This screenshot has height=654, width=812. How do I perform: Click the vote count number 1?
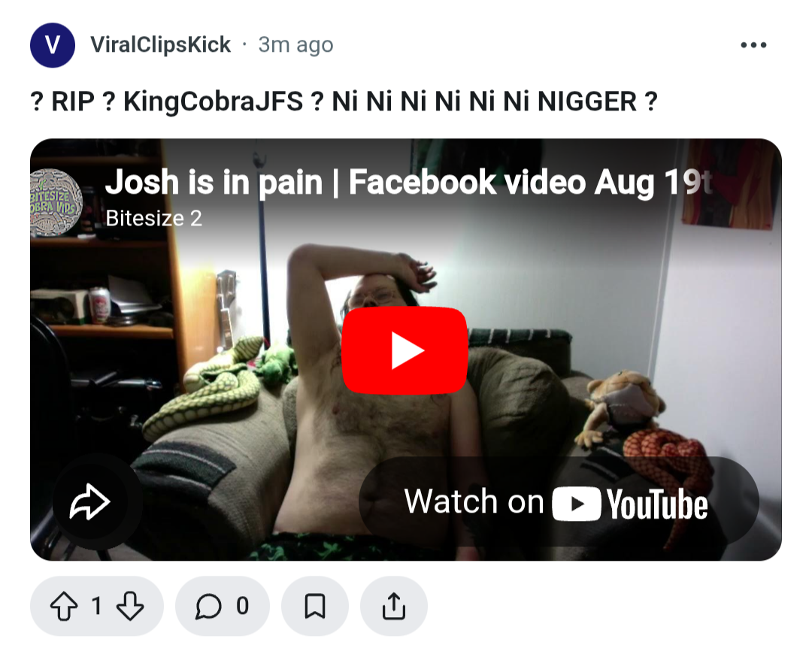(96, 606)
